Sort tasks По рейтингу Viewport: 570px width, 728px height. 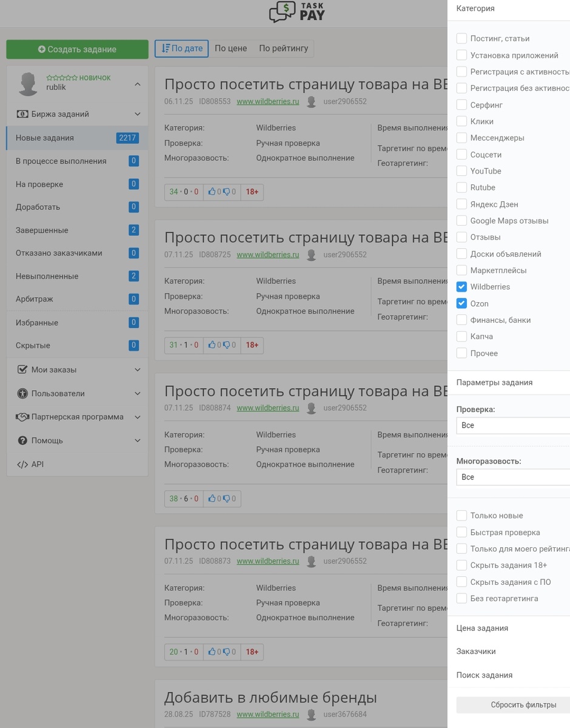pyautogui.click(x=283, y=48)
